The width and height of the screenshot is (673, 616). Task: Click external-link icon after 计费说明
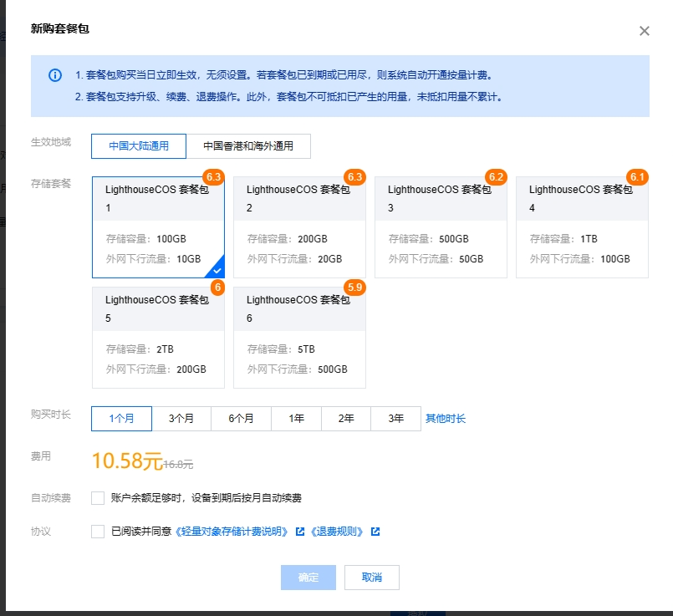click(x=300, y=532)
